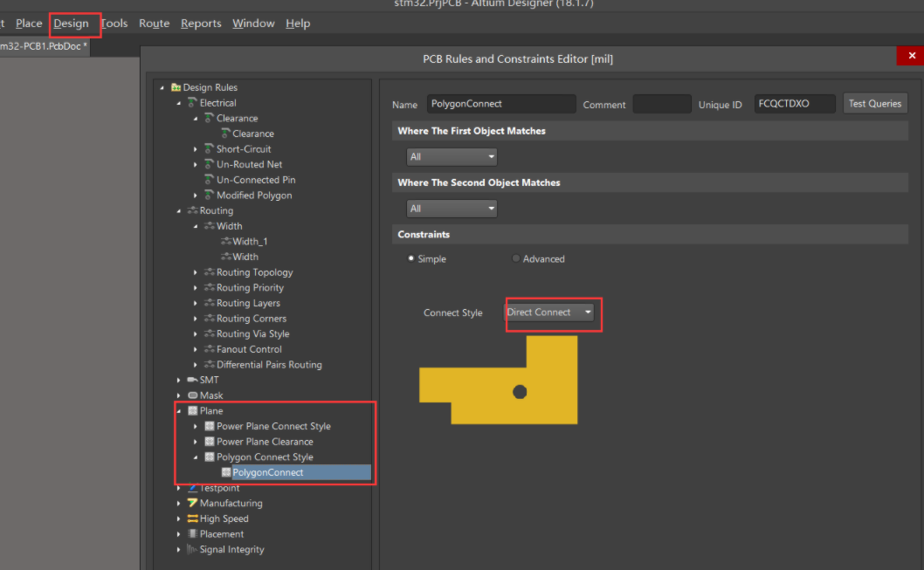
Task: Click the yellow polygon preview area
Action: [x=499, y=380]
